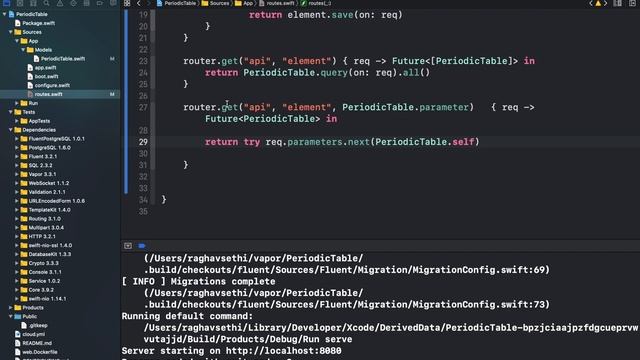Open the Test navigator diamond icon
Viewport: 640px width, 360px height.
click(x=73, y=3)
